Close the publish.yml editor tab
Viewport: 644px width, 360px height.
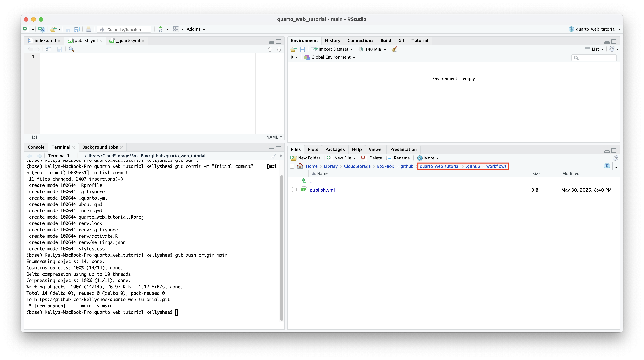click(x=101, y=41)
